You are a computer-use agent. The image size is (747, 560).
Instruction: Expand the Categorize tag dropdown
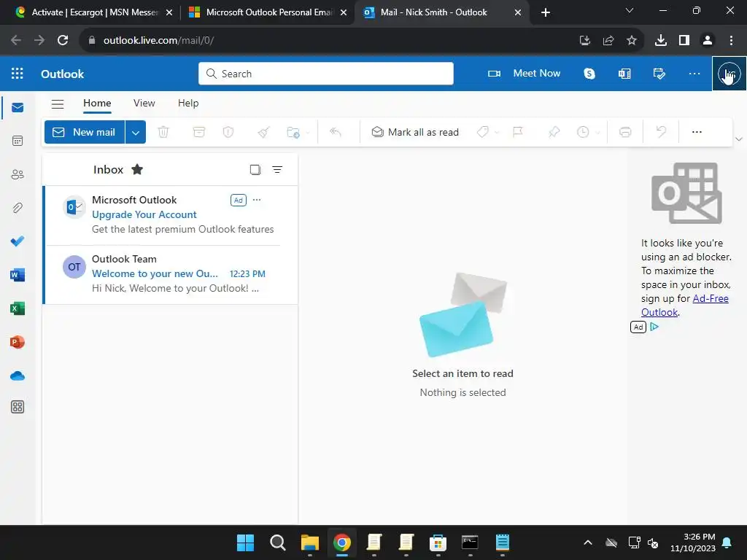[x=497, y=133]
